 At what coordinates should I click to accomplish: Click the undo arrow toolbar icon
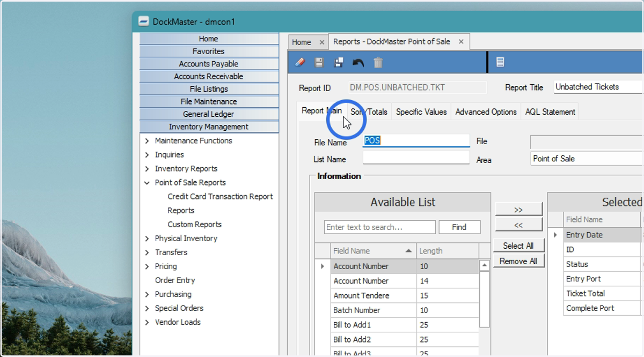pyautogui.click(x=358, y=63)
